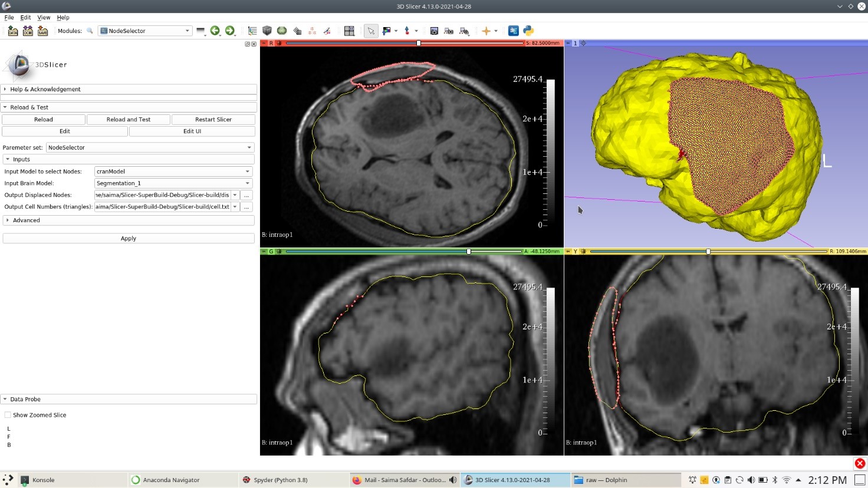Image resolution: width=868 pixels, height=488 pixels.
Task: Open the view layout selector icon
Action: 349,31
